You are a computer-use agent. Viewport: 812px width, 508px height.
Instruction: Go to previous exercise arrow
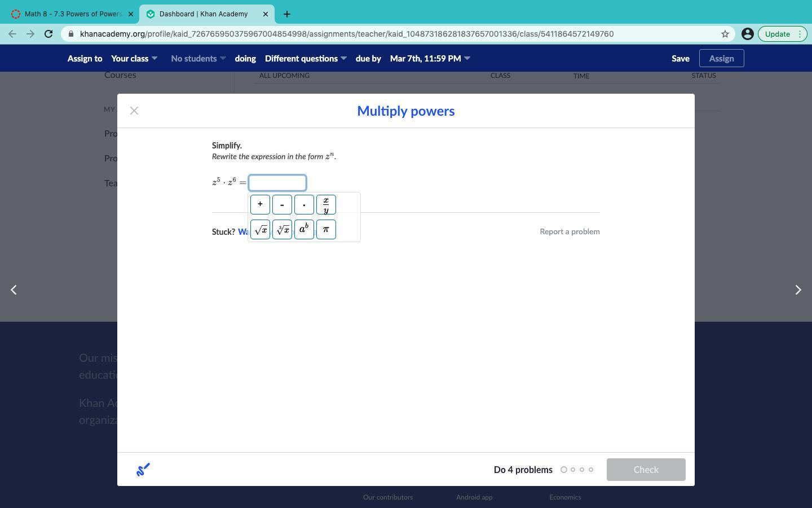(14, 290)
